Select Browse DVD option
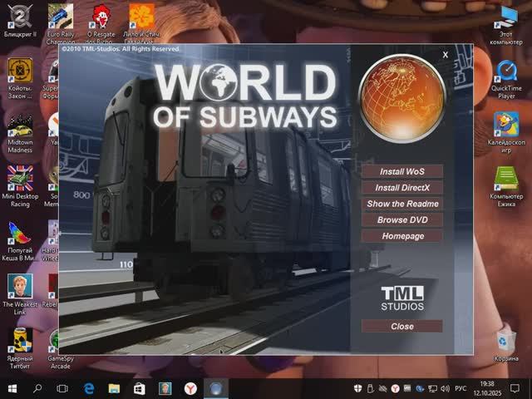532x399 pixels. [x=402, y=219]
